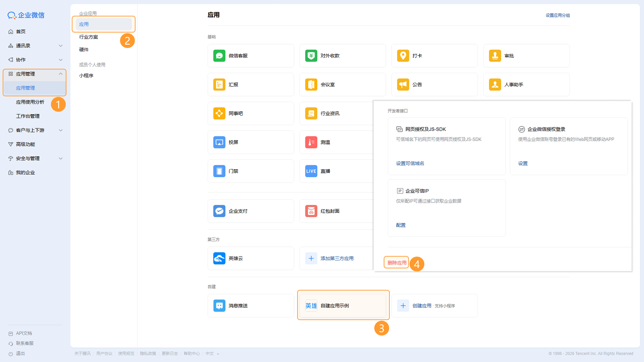The image size is (644, 362).
Task: Select 小程序 in secondary panel
Action: point(86,75)
